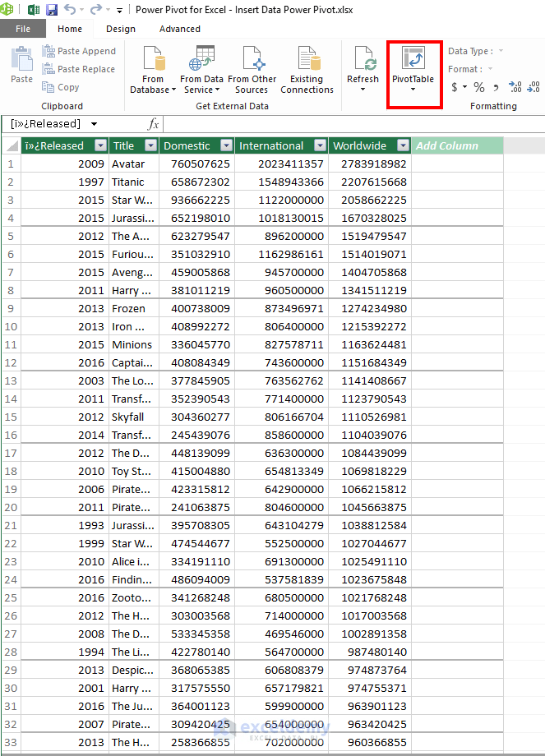
Task: Open Existing Connections
Action: coord(307,70)
